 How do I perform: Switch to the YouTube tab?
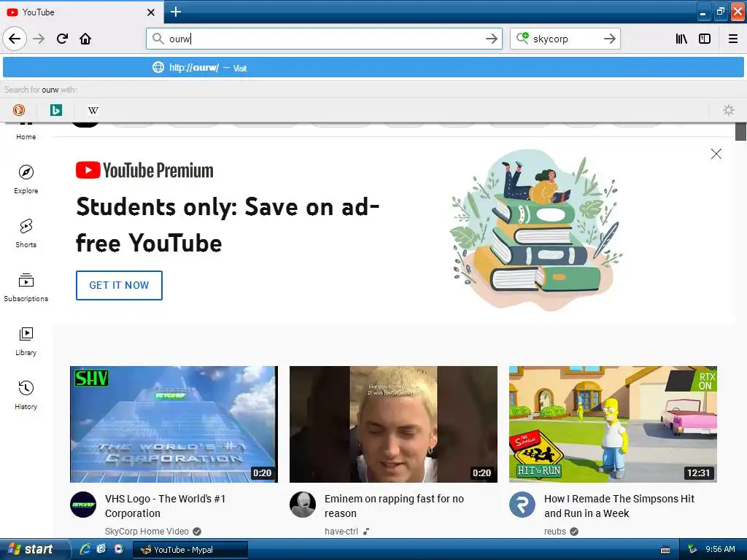tap(82, 12)
